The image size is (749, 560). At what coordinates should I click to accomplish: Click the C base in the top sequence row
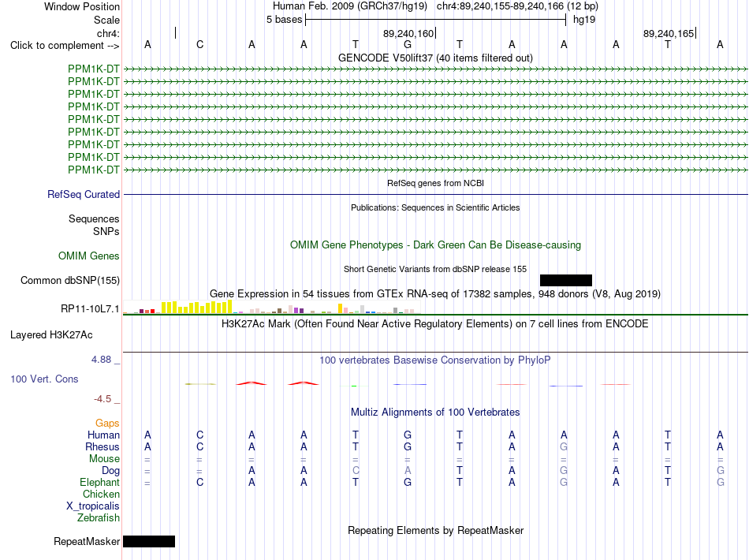[x=199, y=44]
